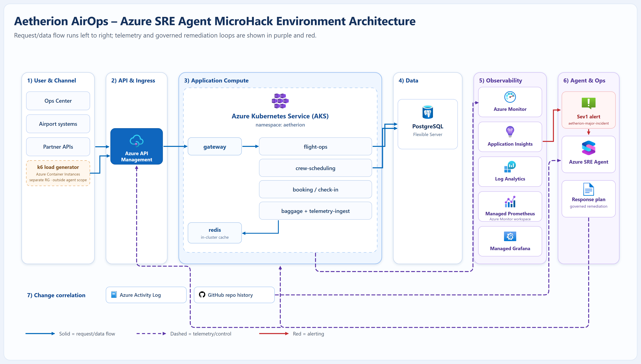The image size is (641, 364).
Task: Click the "Log Analytics" label
Action: click(510, 179)
